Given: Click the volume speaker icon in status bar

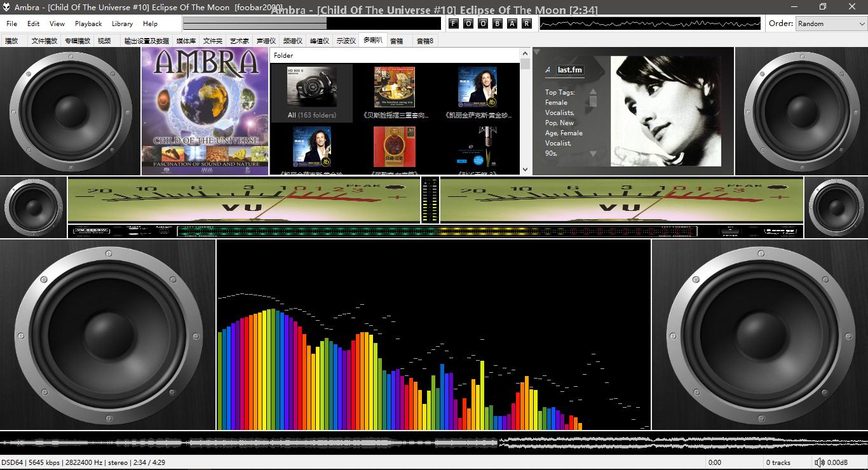Looking at the screenshot, I should click(820, 462).
